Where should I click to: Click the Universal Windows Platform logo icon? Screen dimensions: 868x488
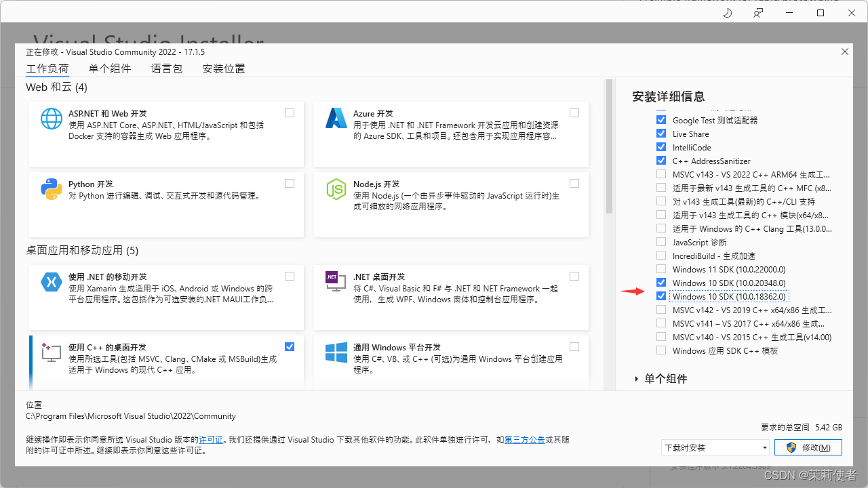[336, 352]
